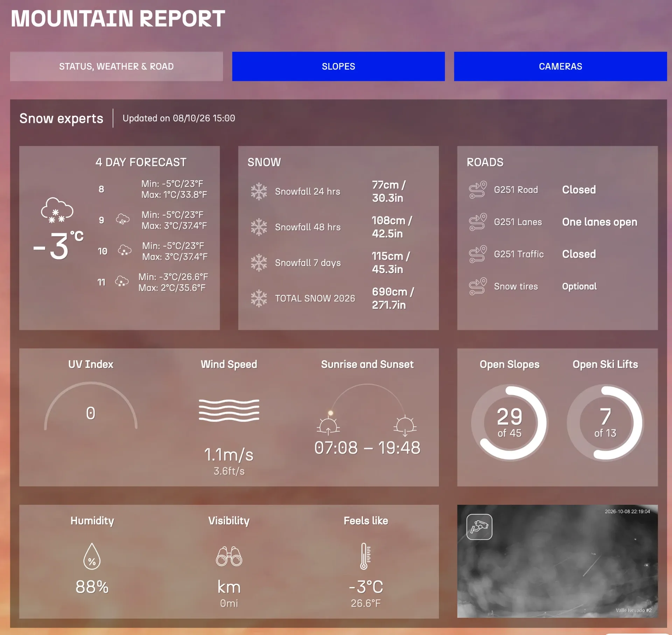Viewport: 672px width, 635px height.
Task: Click the visibility 0mi value
Action: coord(229,603)
